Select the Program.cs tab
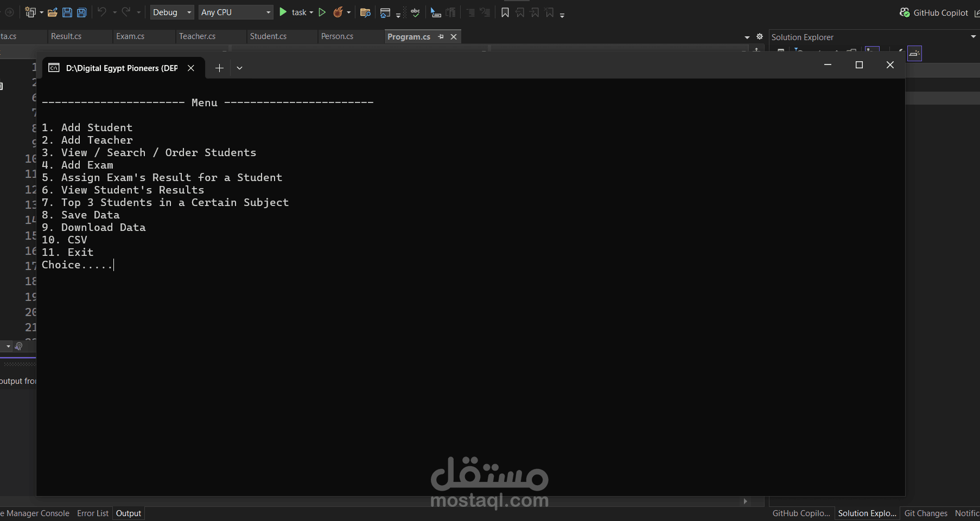Image resolution: width=980 pixels, height=521 pixels. coord(409,36)
